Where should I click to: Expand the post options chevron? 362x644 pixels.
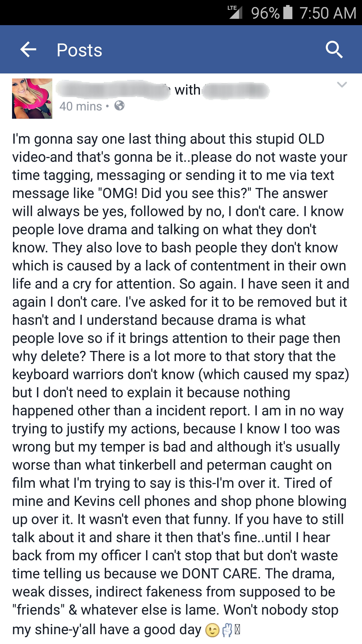point(342,85)
